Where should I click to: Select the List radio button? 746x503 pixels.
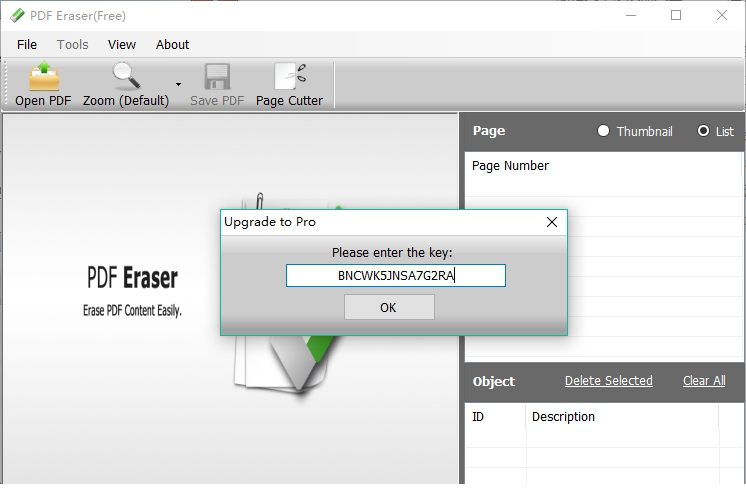click(703, 130)
